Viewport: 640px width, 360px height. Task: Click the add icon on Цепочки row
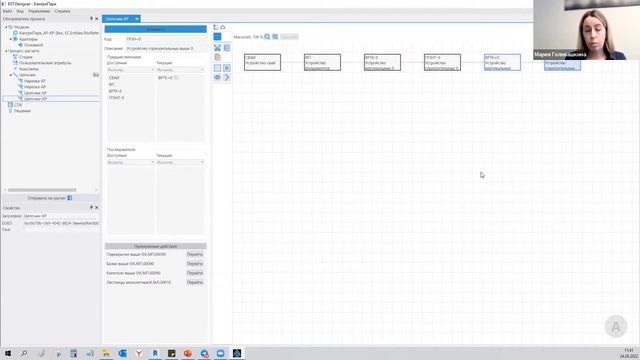(96, 75)
